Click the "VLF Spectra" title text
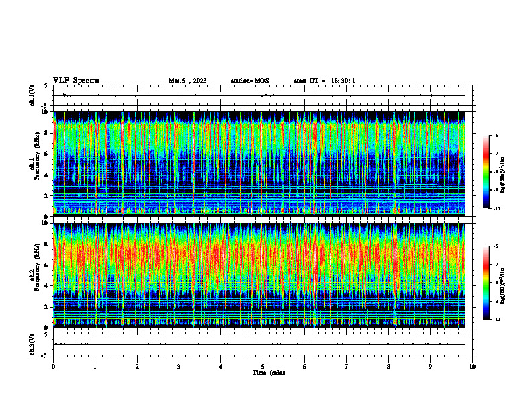The height and width of the screenshot is (411, 532). (x=76, y=81)
